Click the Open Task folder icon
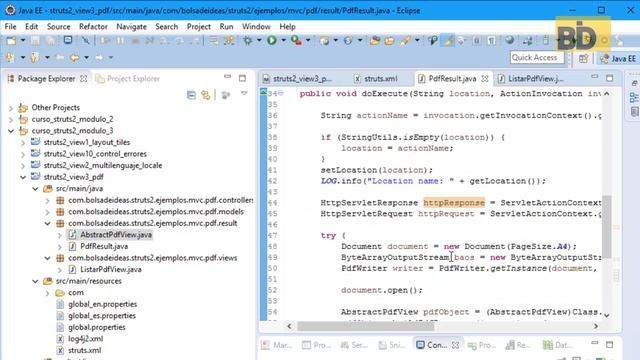This screenshot has width=640, height=360. pos(389,40)
